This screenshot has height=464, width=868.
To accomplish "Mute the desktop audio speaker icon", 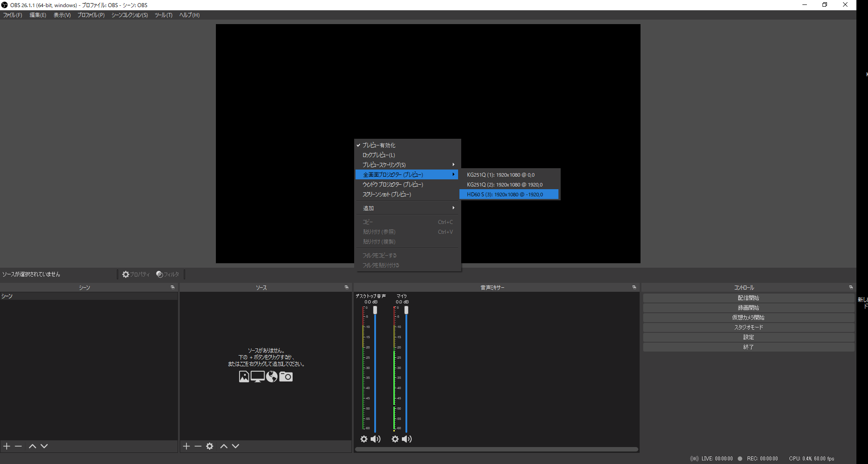I will tap(376, 439).
